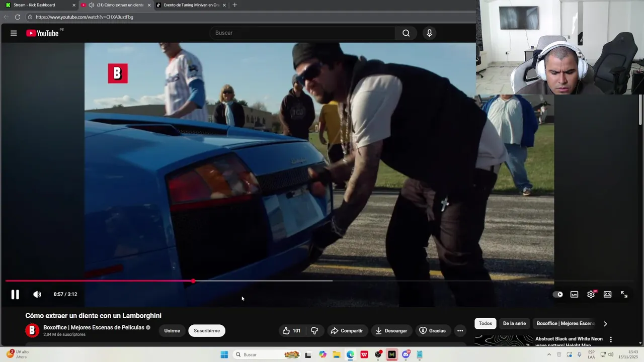Open the UV alto weather widget
This screenshot has width=644, height=362.
point(18,354)
